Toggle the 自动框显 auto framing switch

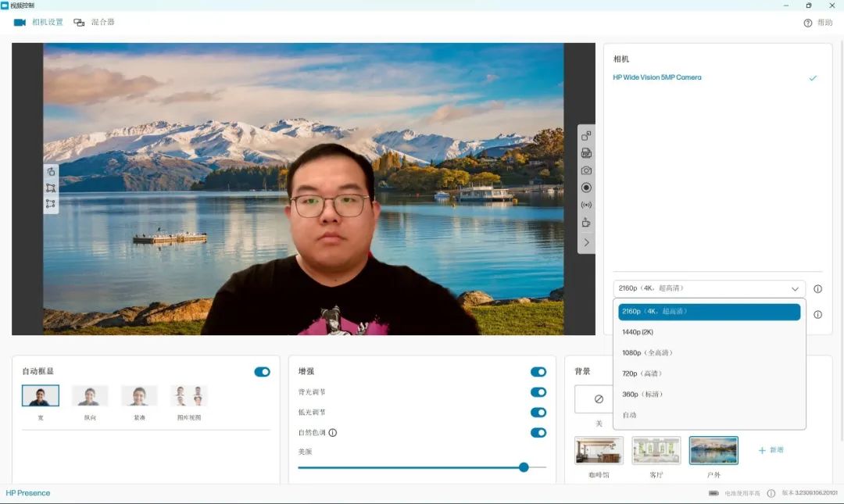pos(262,372)
